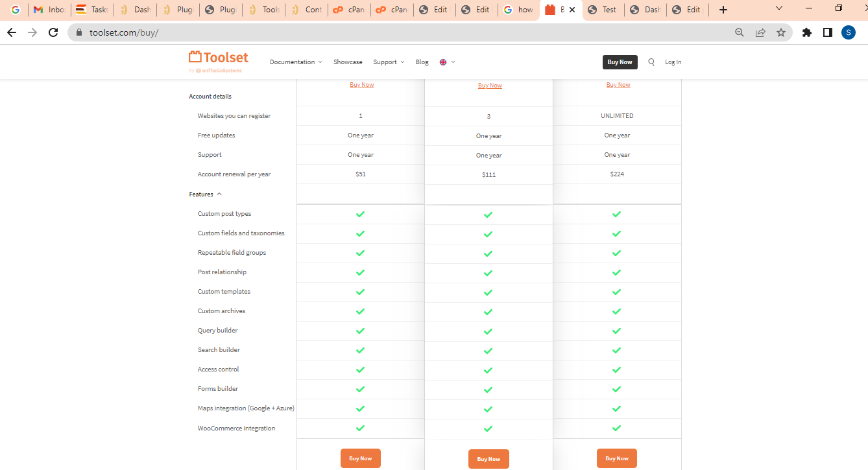Image resolution: width=868 pixels, height=470 pixels.
Task: Go back with browser back arrow
Action: (12, 32)
